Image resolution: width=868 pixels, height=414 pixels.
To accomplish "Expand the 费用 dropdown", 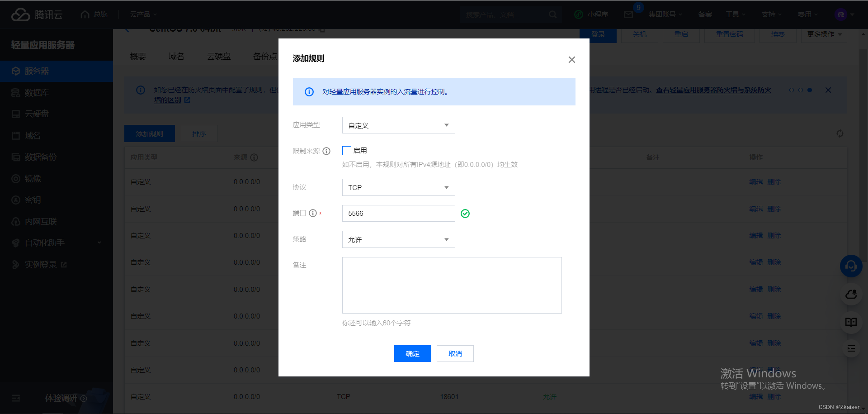I will coord(807,14).
